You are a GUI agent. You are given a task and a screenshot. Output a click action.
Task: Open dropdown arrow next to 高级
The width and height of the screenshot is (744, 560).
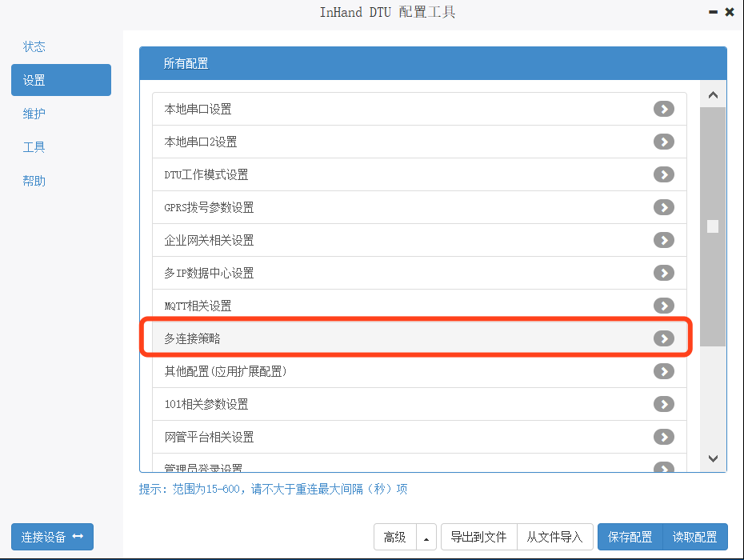pos(426,538)
